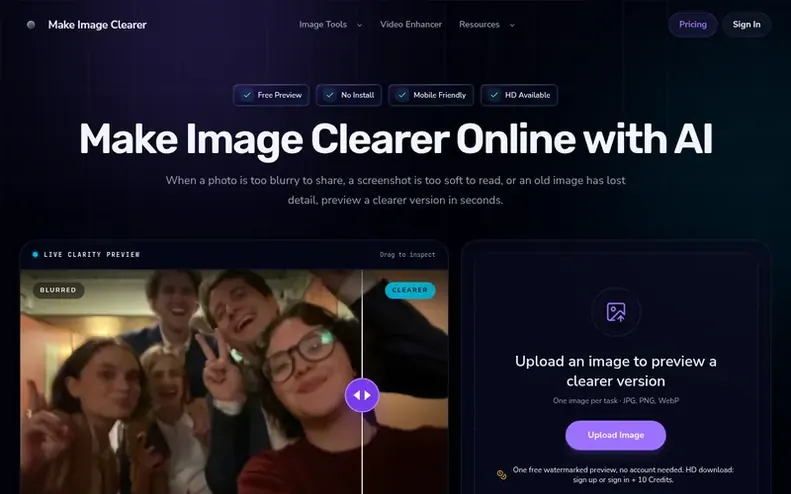Screen dimensions: 791x494
Task: Expand the Image Tools chevron
Action: 360,25
